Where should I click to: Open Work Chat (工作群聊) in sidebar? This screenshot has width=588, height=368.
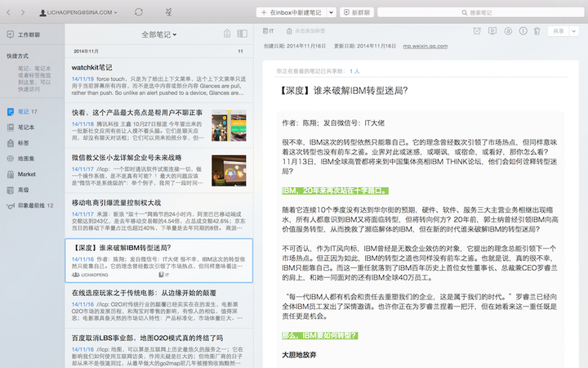click(x=23, y=34)
